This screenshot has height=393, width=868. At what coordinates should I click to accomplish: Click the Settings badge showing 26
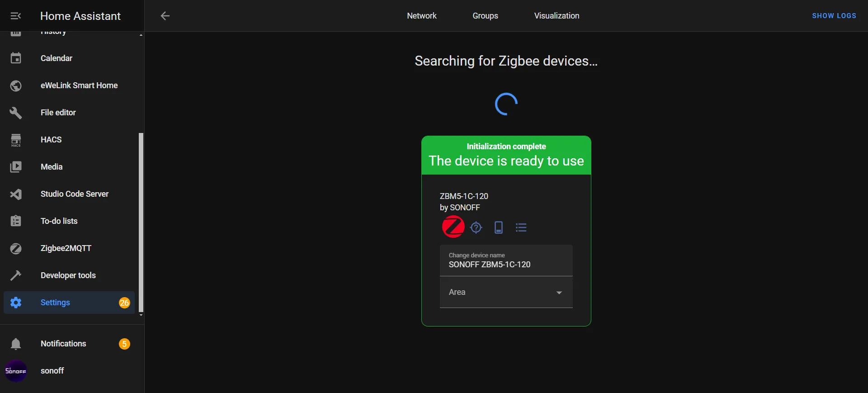point(124,303)
